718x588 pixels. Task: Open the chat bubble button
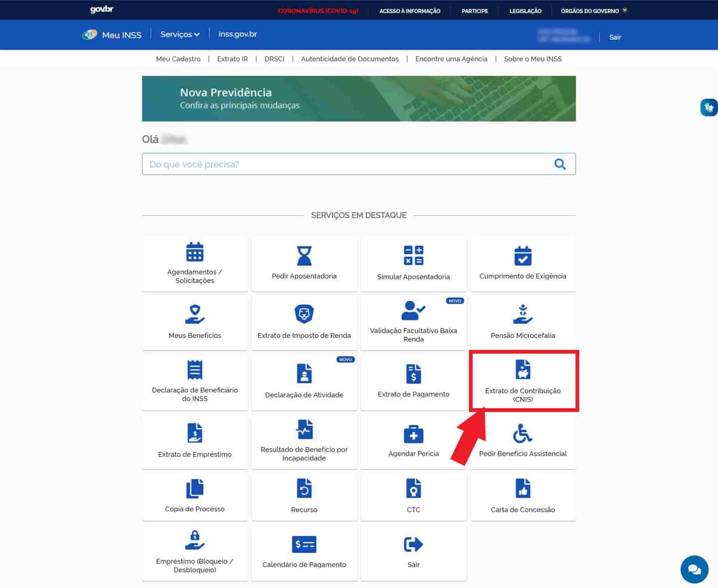click(x=694, y=569)
